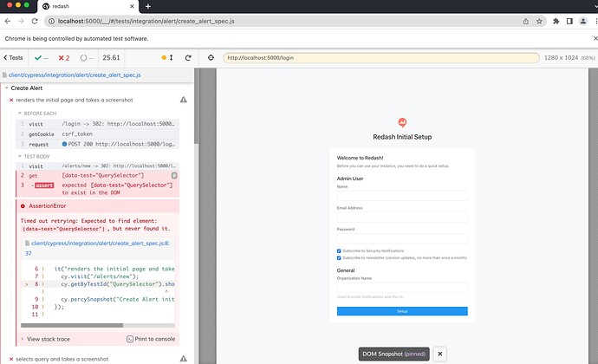This screenshot has height=364, width=598.
Task: Focus the Password field
Action: click(x=402, y=238)
